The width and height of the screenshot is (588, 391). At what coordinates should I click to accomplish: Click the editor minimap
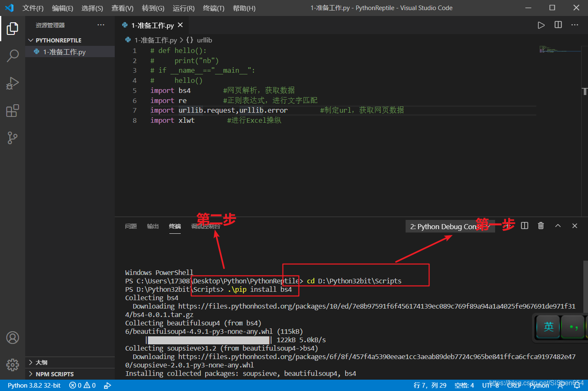(559, 49)
